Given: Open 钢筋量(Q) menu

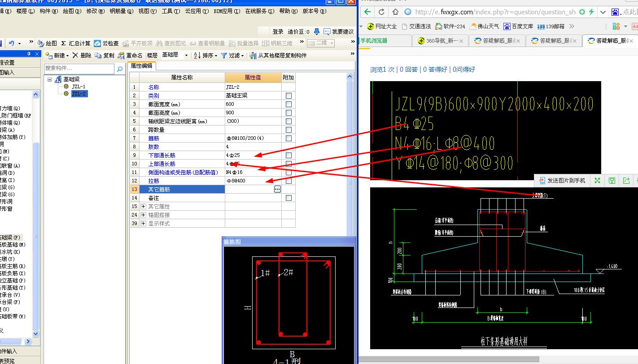Looking at the screenshot, I should (x=122, y=11).
